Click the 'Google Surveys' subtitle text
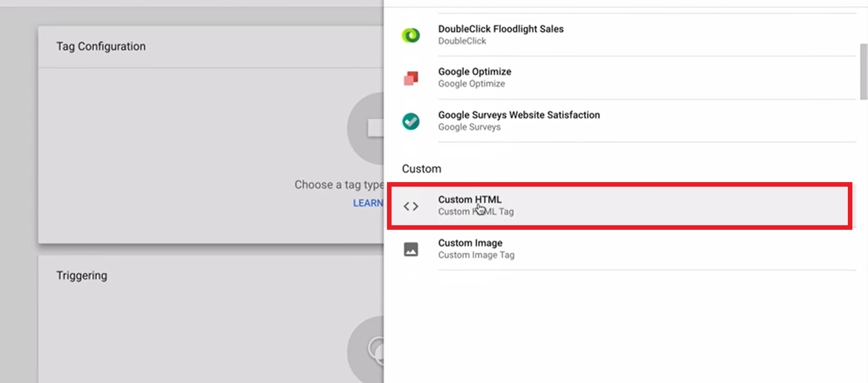Screen dimensions: 868x383 click(469, 127)
